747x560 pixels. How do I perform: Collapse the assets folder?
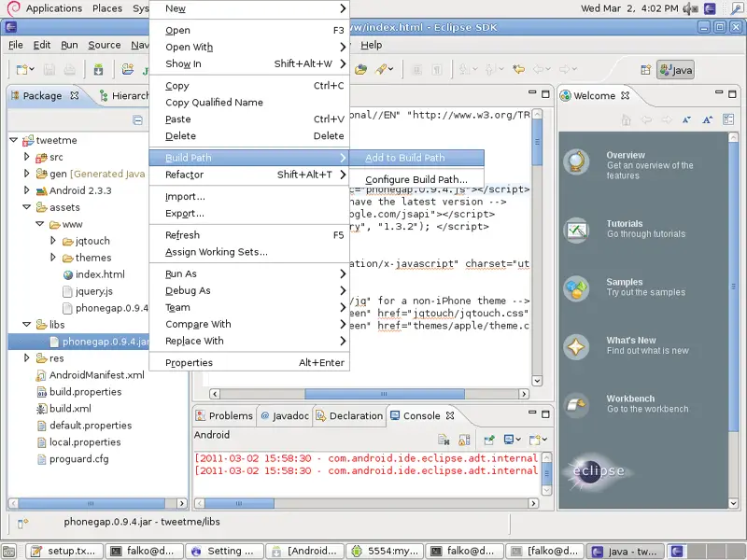click(27, 207)
